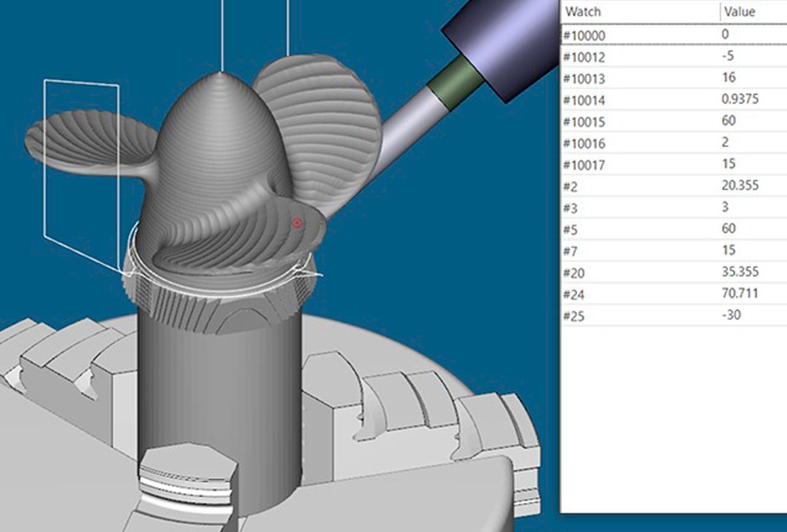The width and height of the screenshot is (787, 532).
Task: Click the Value column header
Action: [x=740, y=12]
